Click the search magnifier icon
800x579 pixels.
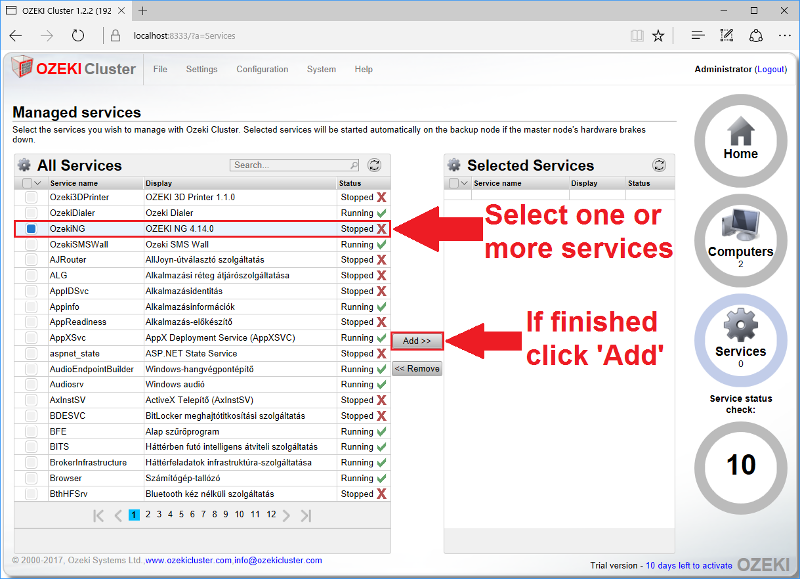354,165
